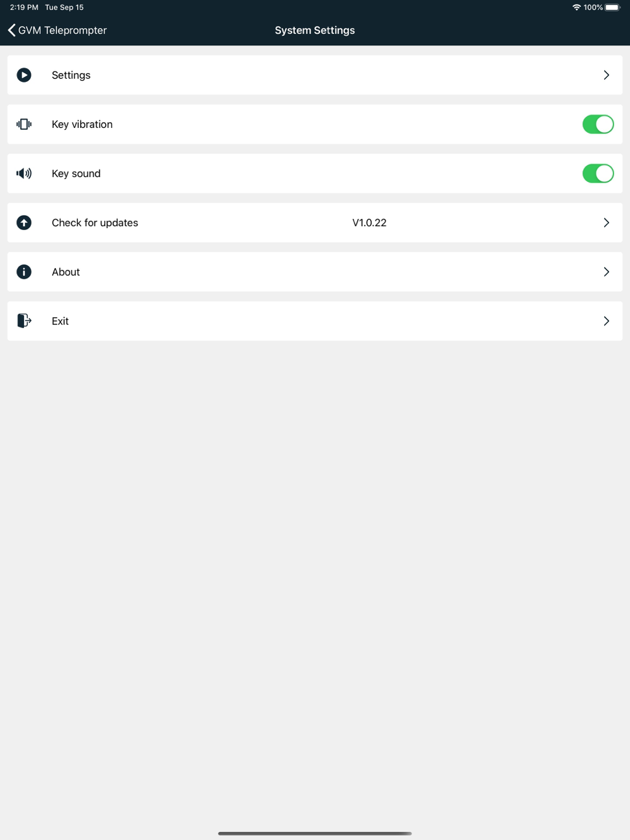Tap the battery icon in status bar
This screenshot has height=840, width=630.
(612, 8)
